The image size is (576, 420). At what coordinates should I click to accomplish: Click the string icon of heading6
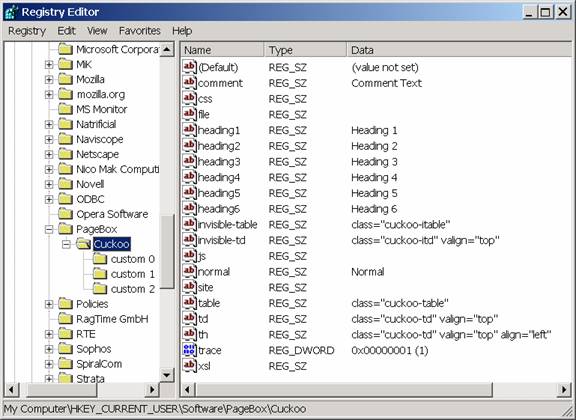(x=190, y=208)
